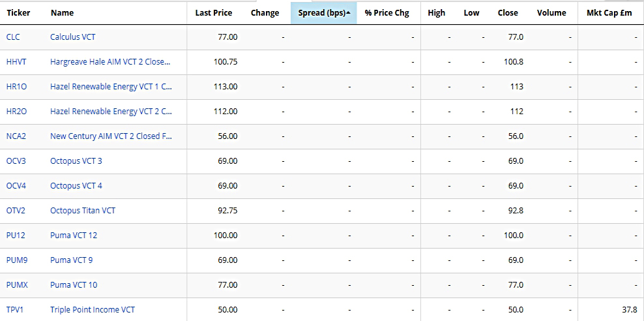Select the 112.00 last price cell

pos(226,112)
